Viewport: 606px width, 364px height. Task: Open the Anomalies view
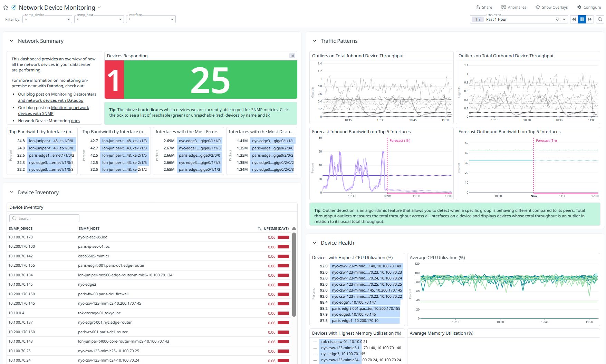(514, 7)
